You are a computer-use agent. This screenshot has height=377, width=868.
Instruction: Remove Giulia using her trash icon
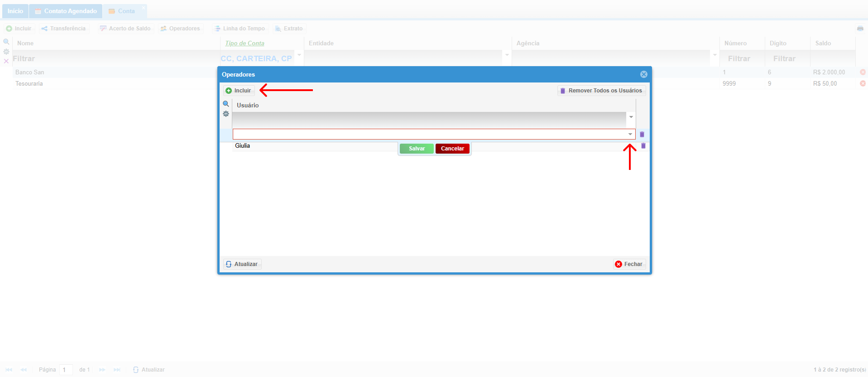(x=643, y=146)
